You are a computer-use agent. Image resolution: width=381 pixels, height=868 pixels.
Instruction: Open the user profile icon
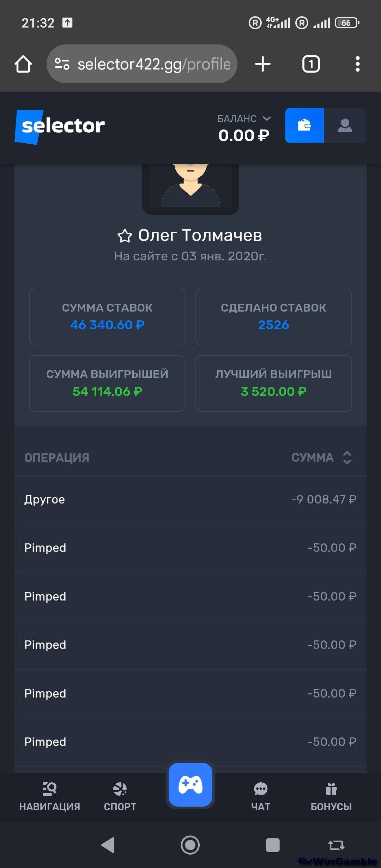345,126
